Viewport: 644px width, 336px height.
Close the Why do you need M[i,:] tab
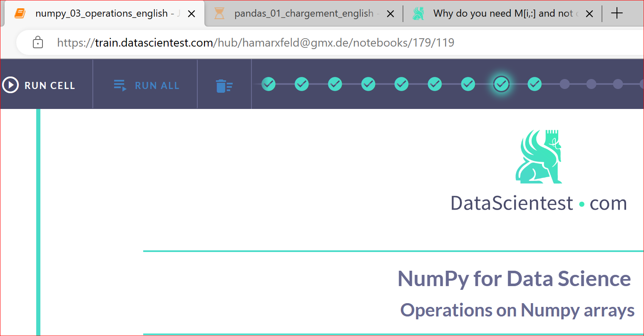pos(589,14)
